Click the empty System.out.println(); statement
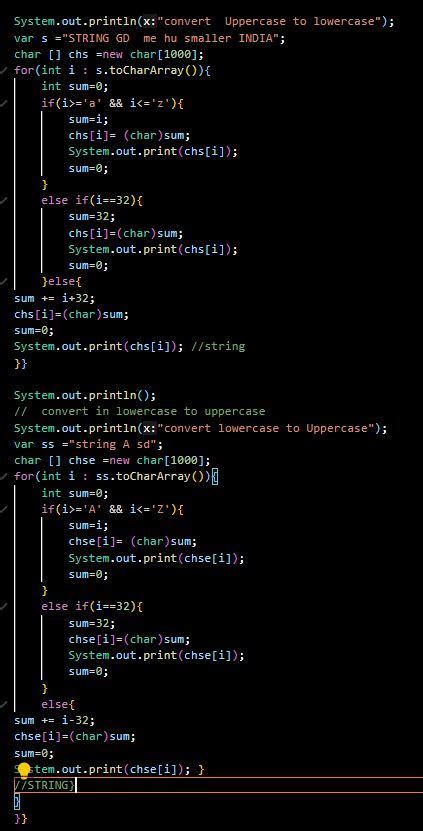The width and height of the screenshot is (423, 831). tap(85, 395)
